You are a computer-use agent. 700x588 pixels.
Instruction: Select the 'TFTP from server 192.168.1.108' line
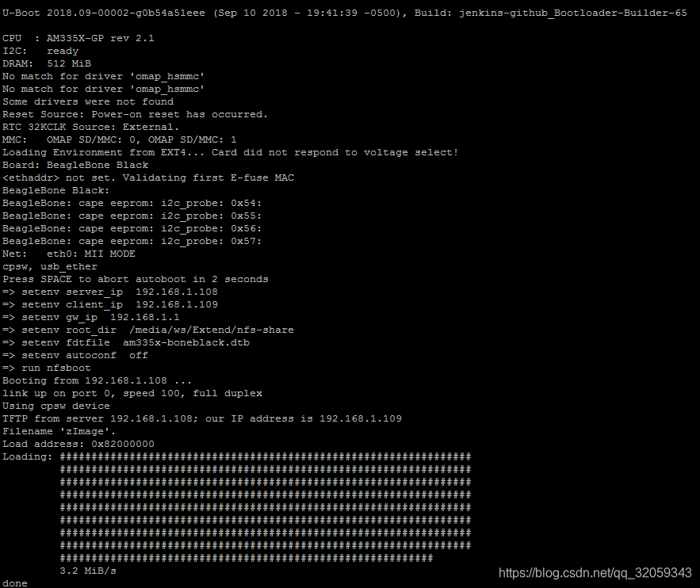[x=202, y=418]
